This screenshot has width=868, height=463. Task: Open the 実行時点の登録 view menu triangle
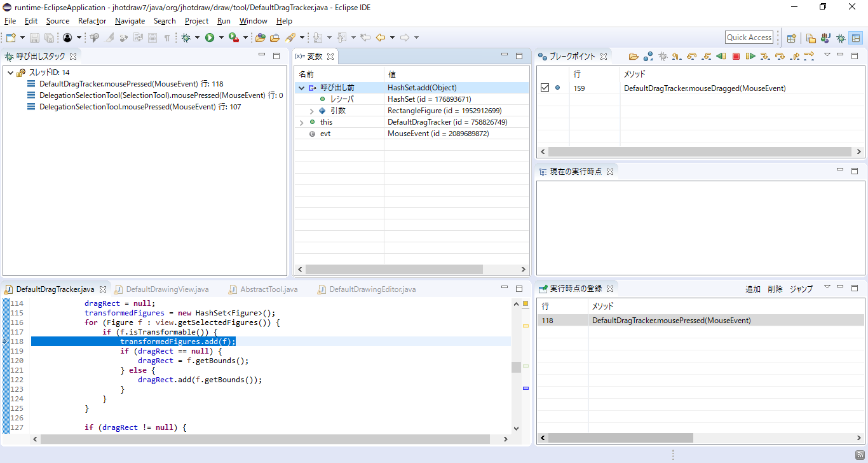click(827, 287)
